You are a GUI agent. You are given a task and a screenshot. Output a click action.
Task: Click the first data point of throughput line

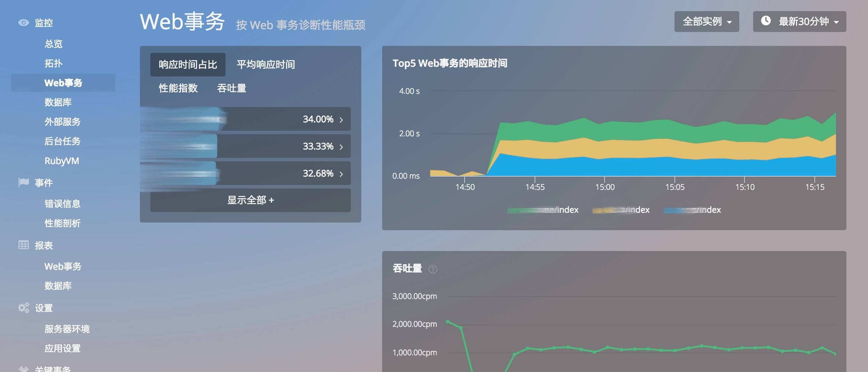coord(448,322)
